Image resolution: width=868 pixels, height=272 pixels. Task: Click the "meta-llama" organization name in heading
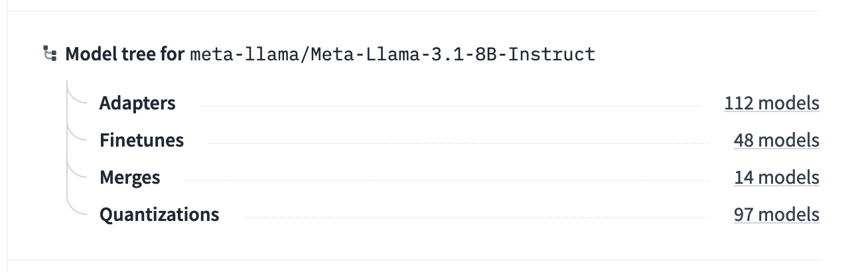243,54
